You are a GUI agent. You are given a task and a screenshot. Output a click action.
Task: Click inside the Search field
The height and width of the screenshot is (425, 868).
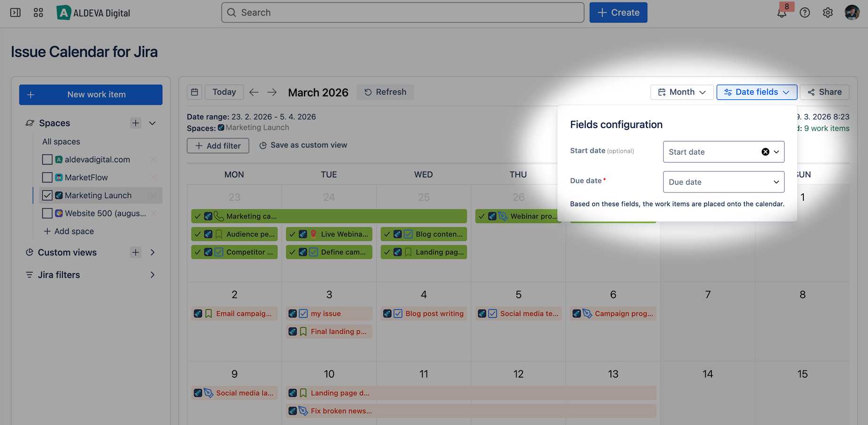(x=402, y=12)
